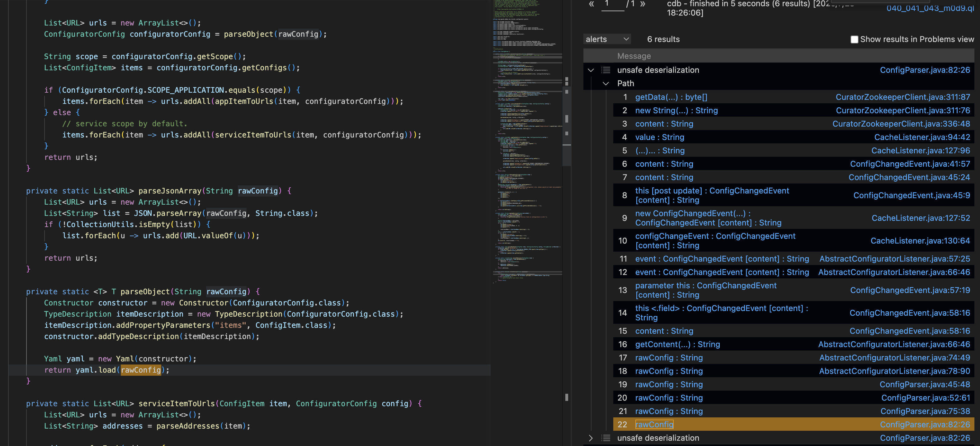Click the code minimap overview

tap(528, 142)
